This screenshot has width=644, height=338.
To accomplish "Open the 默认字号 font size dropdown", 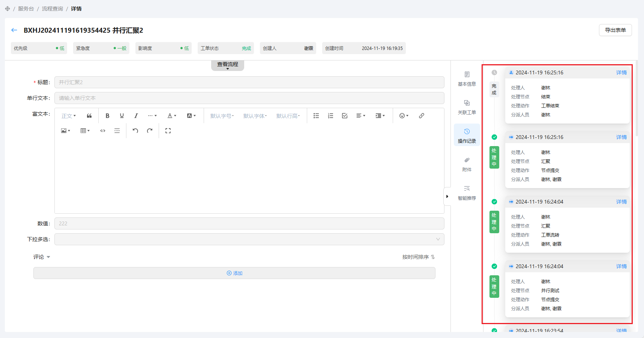I will click(x=222, y=116).
